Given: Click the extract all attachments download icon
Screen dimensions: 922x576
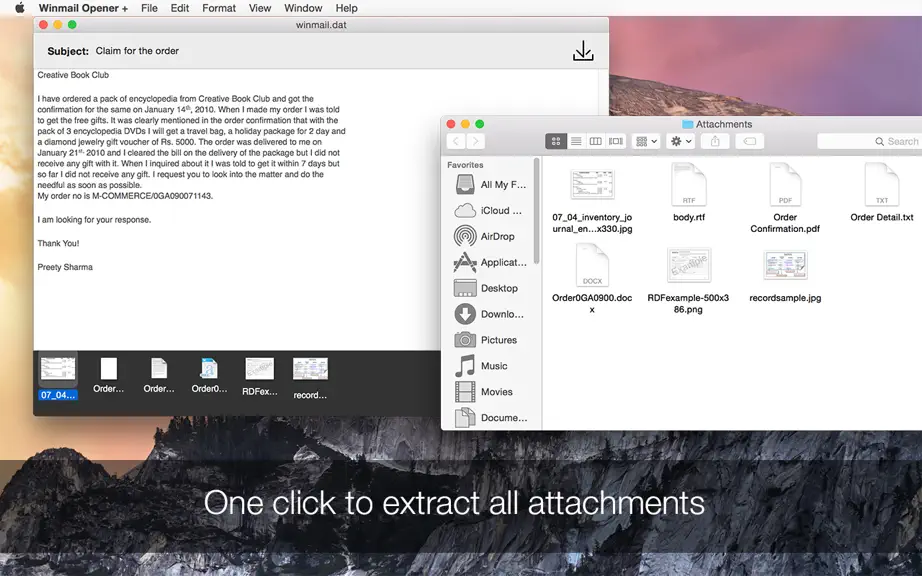Looking at the screenshot, I should (x=583, y=51).
